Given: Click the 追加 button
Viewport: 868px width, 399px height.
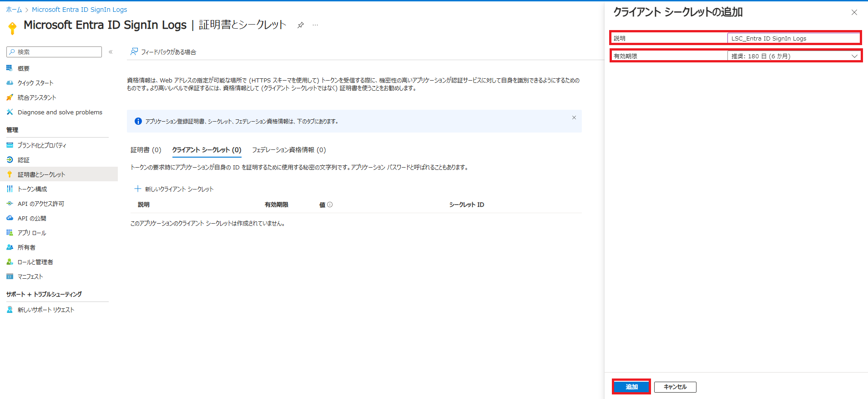Looking at the screenshot, I should 631,387.
